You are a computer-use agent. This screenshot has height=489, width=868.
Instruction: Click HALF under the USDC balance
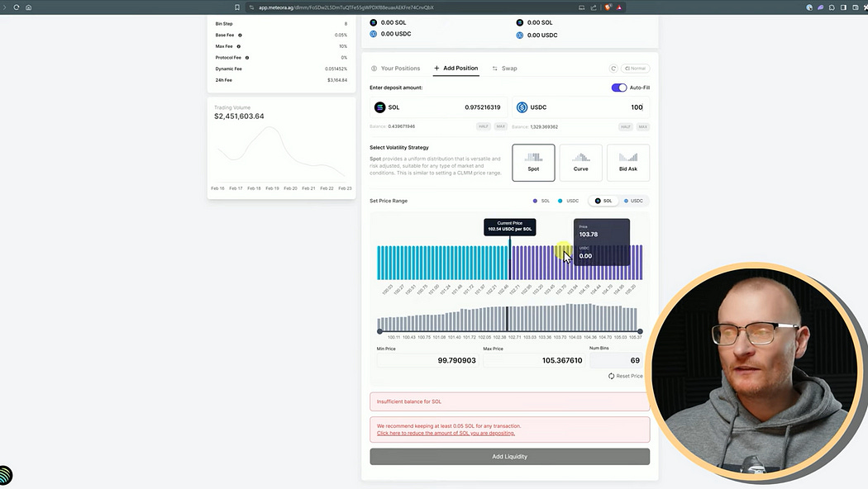click(x=626, y=126)
